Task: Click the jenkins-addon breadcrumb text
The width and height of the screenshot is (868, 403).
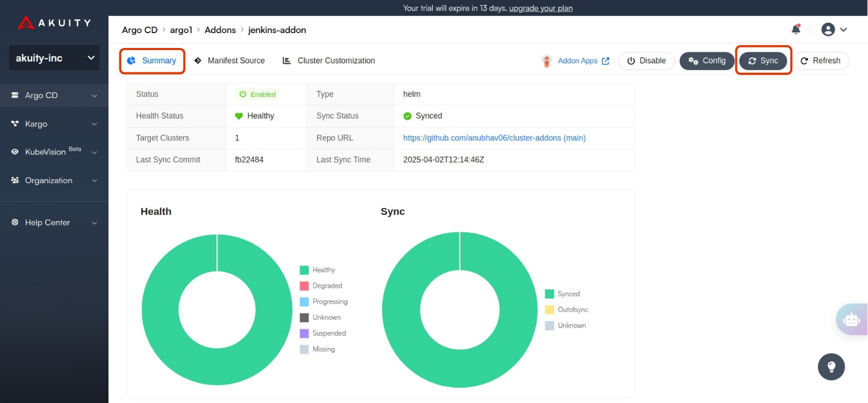Action: [277, 30]
